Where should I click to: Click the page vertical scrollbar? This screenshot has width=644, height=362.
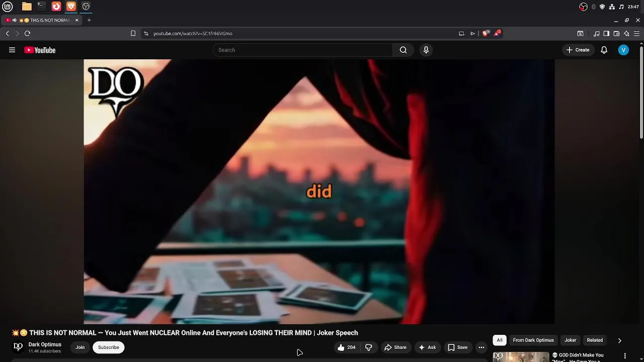(641, 93)
